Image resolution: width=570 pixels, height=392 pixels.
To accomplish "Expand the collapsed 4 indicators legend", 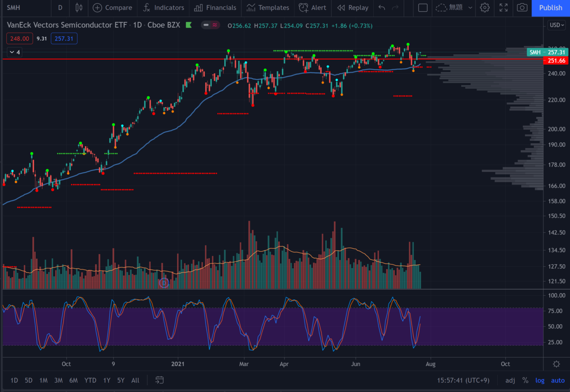I will tap(14, 52).
